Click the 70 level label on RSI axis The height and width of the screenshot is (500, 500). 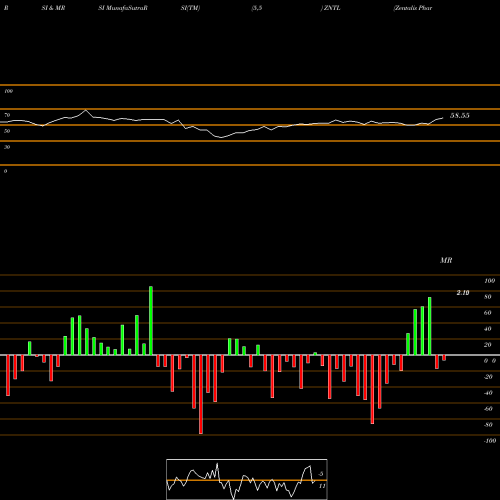tap(7, 115)
